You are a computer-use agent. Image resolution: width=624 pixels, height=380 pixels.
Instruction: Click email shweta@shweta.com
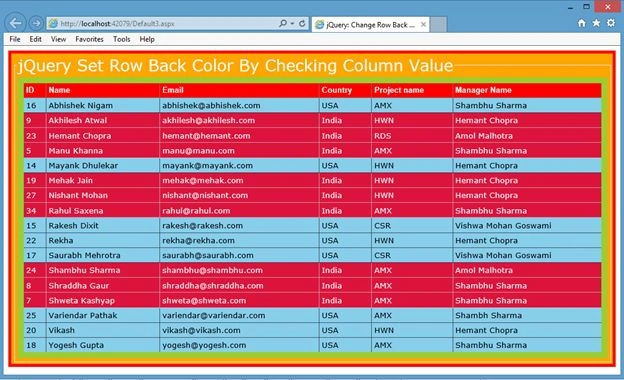click(204, 301)
